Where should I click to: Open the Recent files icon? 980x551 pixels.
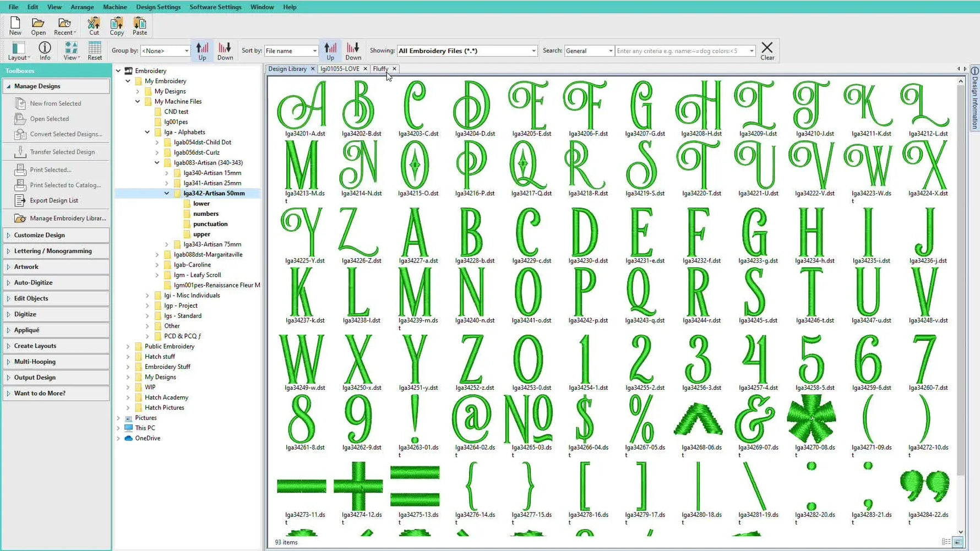64,26
